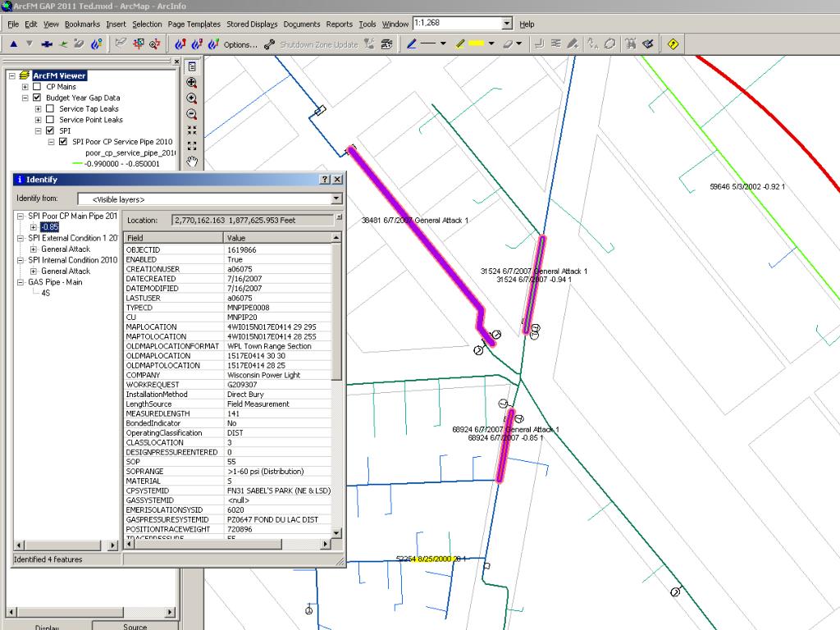This screenshot has height=630, width=840.
Task: Open the Page Templates menu
Action: click(194, 24)
